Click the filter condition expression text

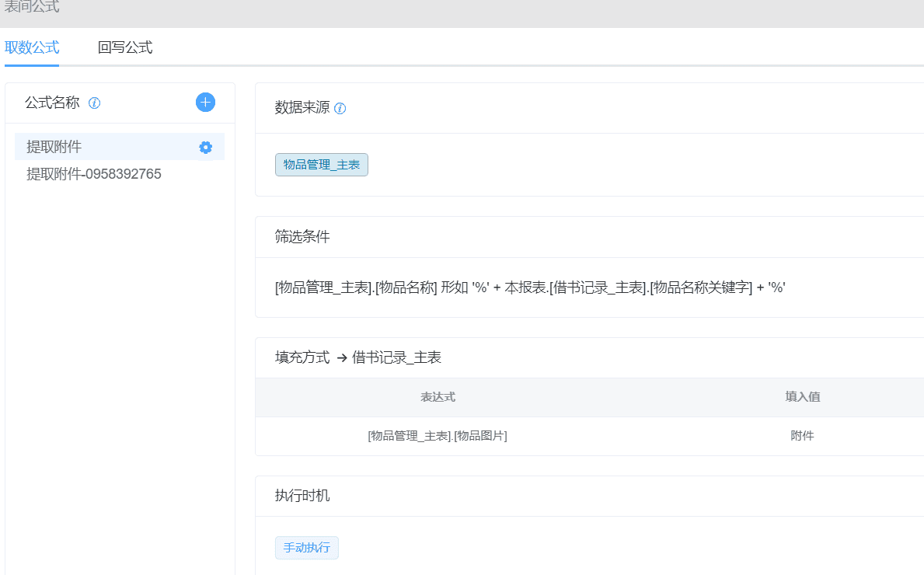(530, 287)
